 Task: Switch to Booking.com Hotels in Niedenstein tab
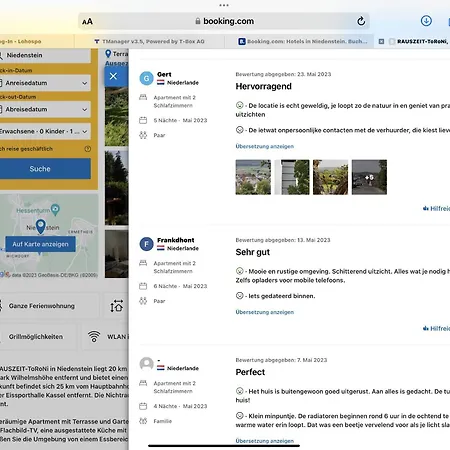point(303,41)
